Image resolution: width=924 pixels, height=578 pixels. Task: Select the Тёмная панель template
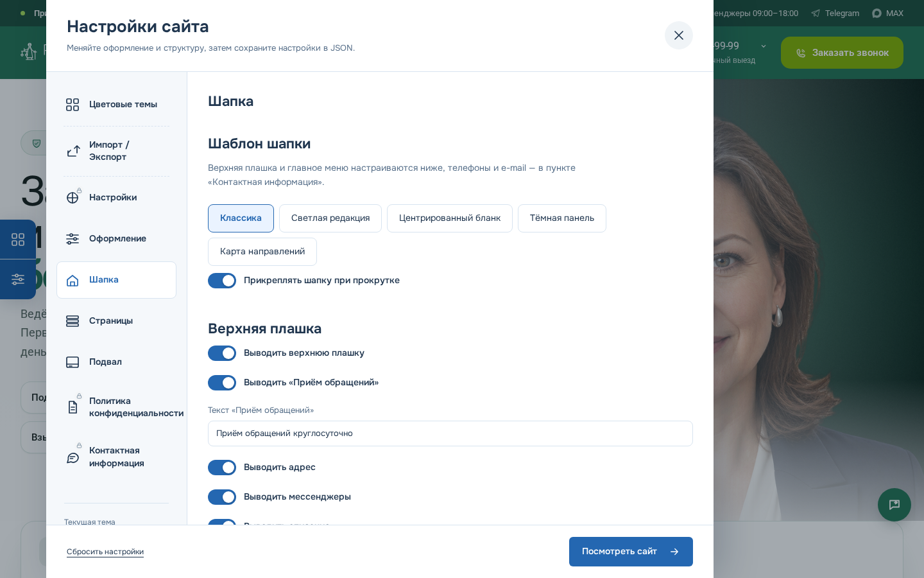point(562,218)
